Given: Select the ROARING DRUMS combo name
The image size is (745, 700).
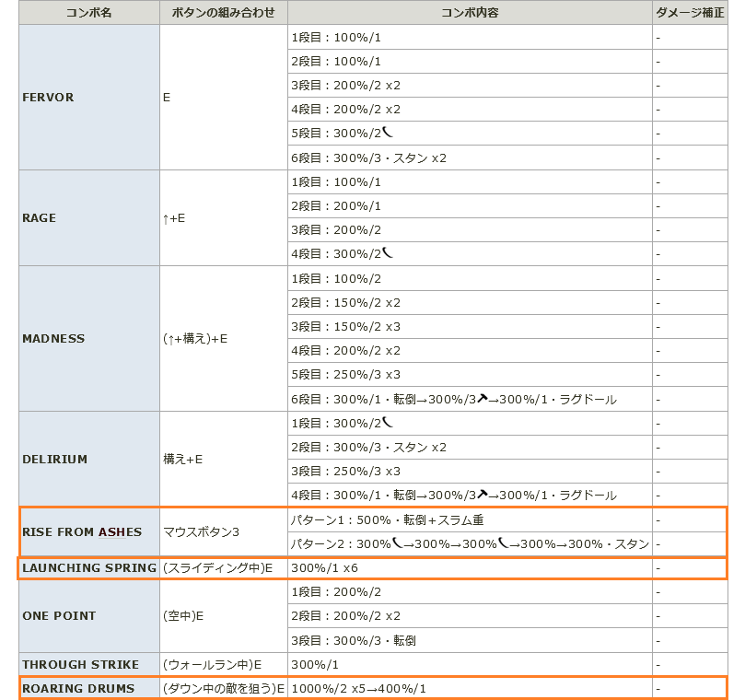Looking at the screenshot, I should pos(78,688).
